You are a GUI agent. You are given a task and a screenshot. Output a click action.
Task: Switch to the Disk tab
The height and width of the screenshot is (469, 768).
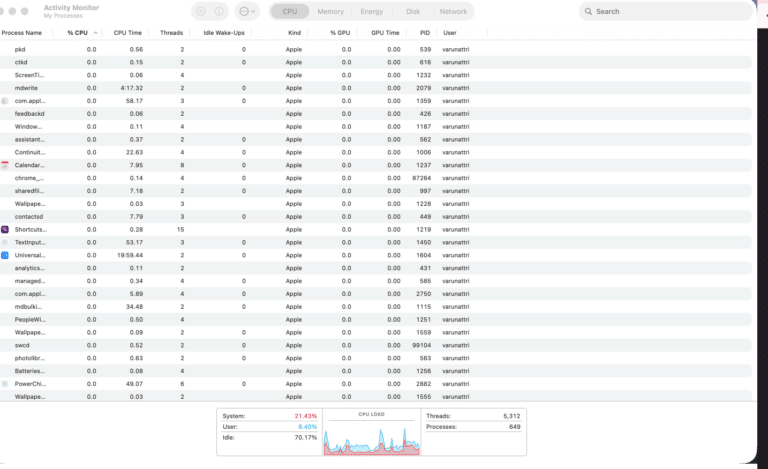coord(413,11)
